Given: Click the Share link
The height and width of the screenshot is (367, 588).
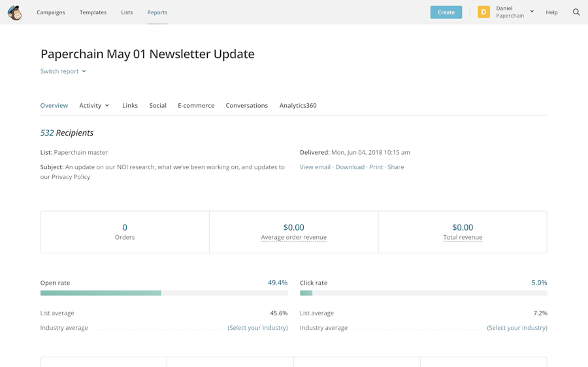Looking at the screenshot, I should click(x=396, y=167).
